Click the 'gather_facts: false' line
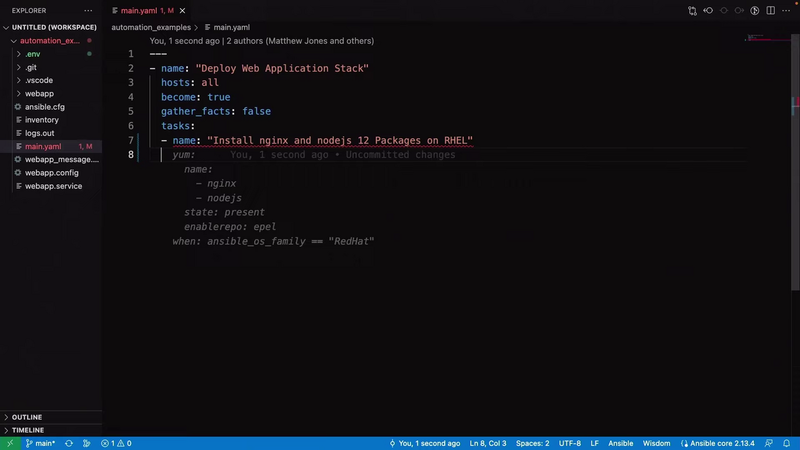Image resolution: width=800 pixels, height=450 pixels. (x=216, y=111)
